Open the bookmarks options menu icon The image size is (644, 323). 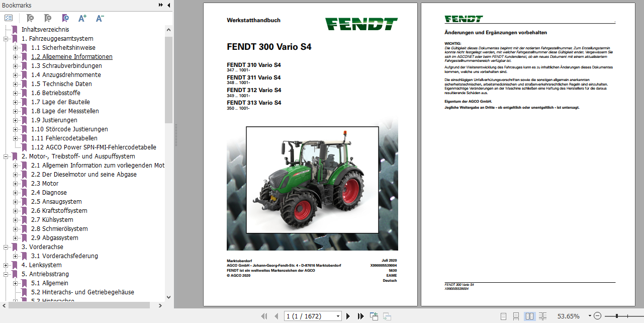[8, 18]
